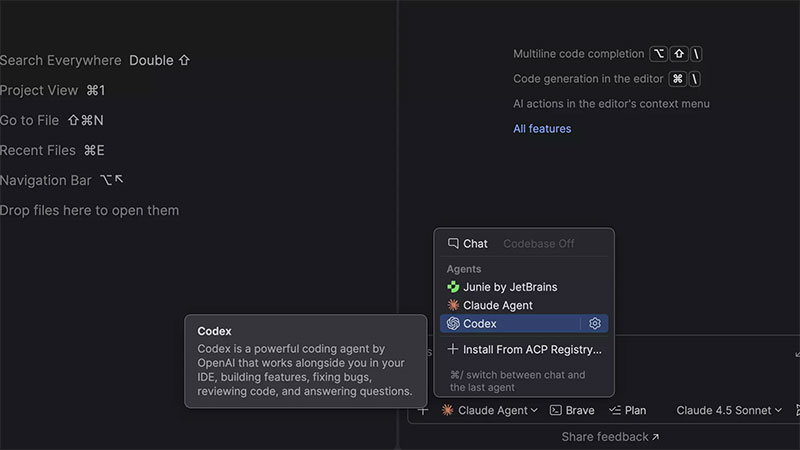
Task: Select Chat mode in the popup
Action: pyautogui.click(x=468, y=243)
